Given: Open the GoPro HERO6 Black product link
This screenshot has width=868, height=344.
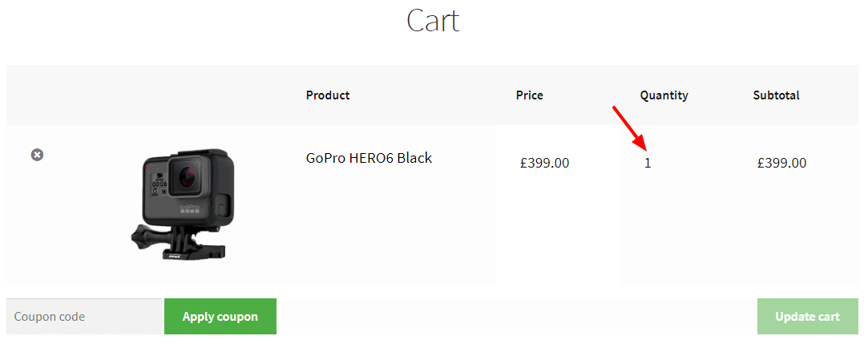Looking at the screenshot, I should (369, 158).
